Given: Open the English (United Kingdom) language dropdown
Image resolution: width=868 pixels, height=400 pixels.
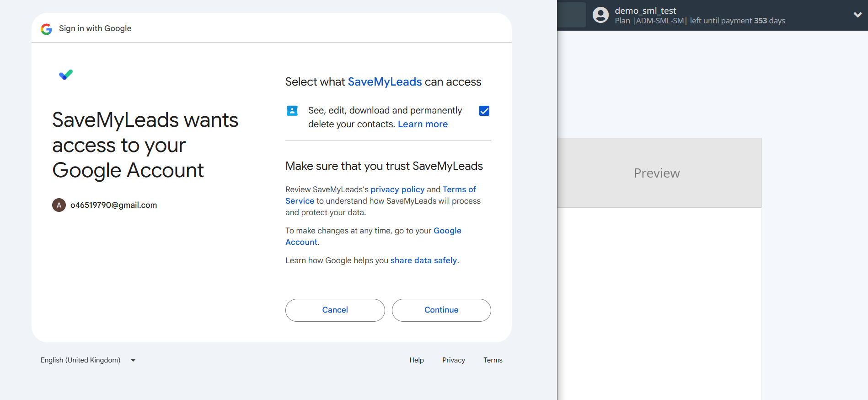Looking at the screenshot, I should tap(88, 360).
